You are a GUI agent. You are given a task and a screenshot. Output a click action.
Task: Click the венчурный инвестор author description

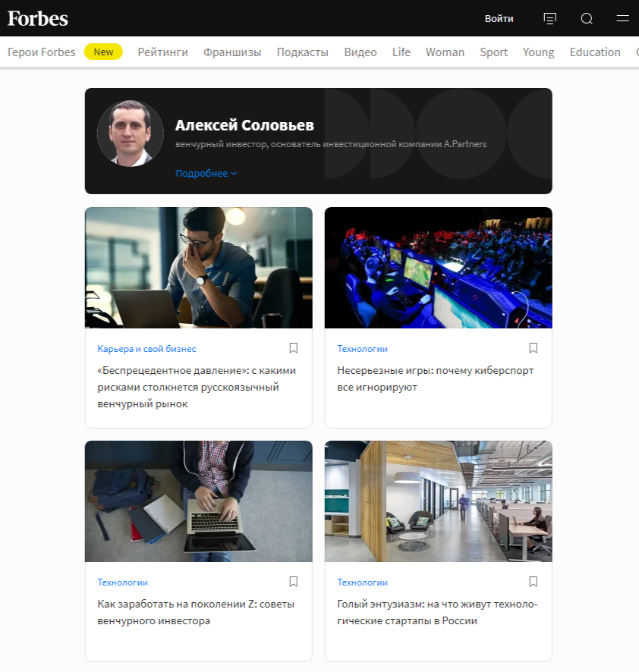click(331, 144)
